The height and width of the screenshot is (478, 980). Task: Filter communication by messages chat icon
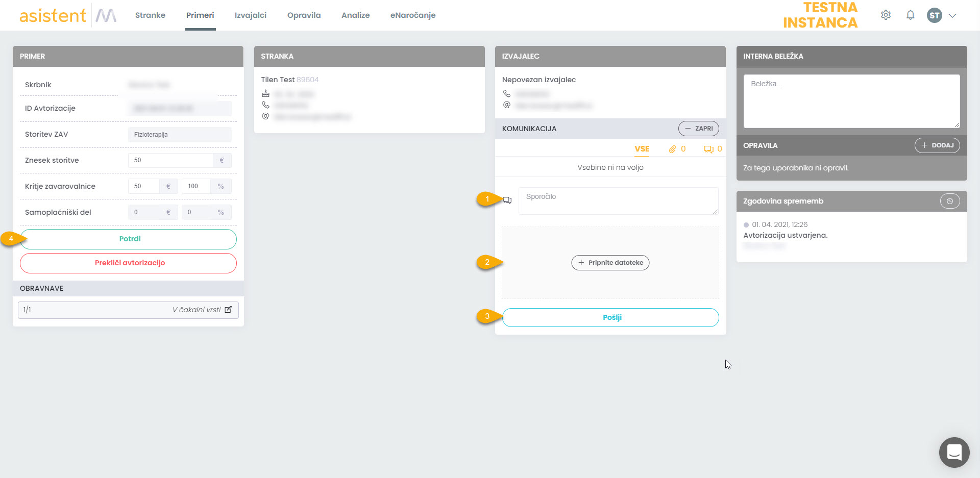click(x=708, y=149)
